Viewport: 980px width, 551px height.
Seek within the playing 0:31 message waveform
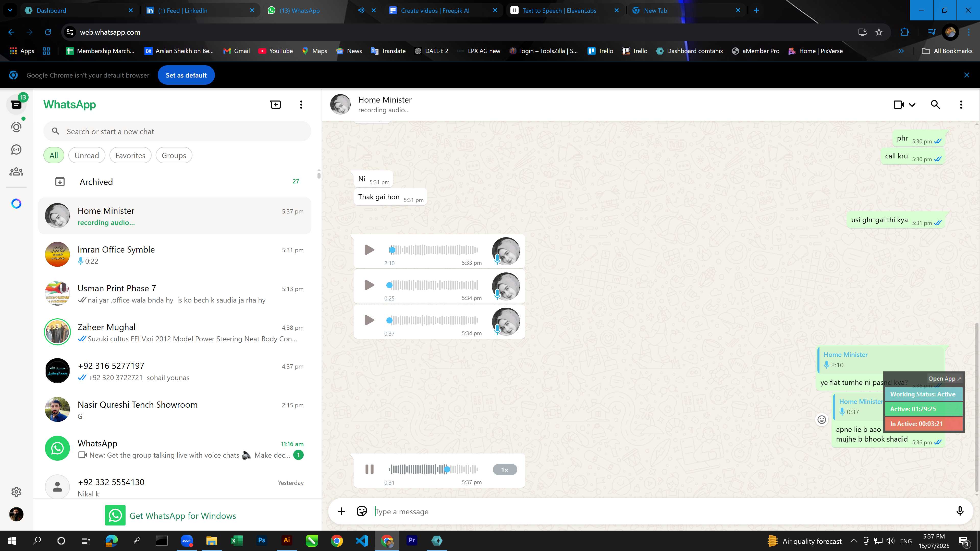pyautogui.click(x=433, y=469)
